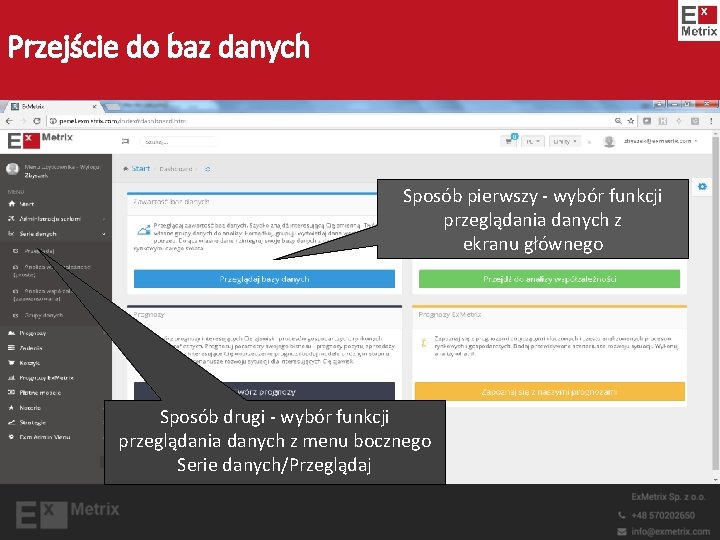Click the yellow Zapoznaj się z naszymi prognozami button
Screen dimensions: 720x540
pyautogui.click(x=549, y=392)
